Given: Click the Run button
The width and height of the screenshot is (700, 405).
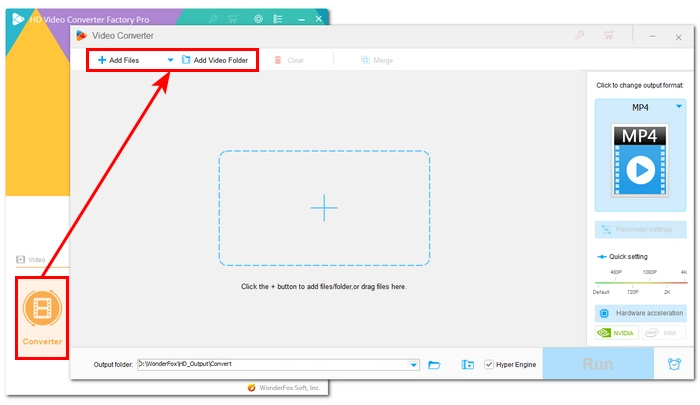Looking at the screenshot, I should tap(598, 364).
